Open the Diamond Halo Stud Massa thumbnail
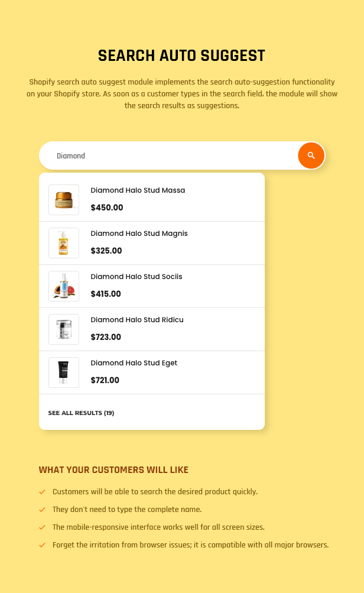This screenshot has height=593, width=364. [x=64, y=200]
